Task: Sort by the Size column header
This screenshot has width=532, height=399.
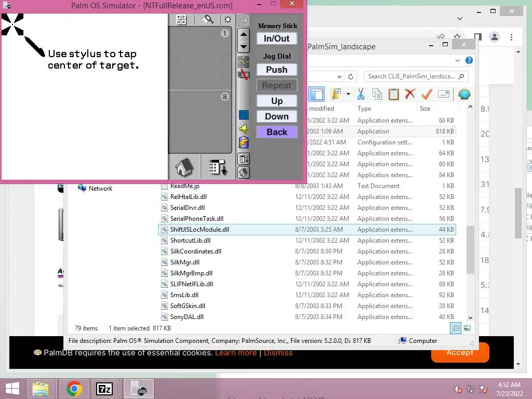Action: 437,109
